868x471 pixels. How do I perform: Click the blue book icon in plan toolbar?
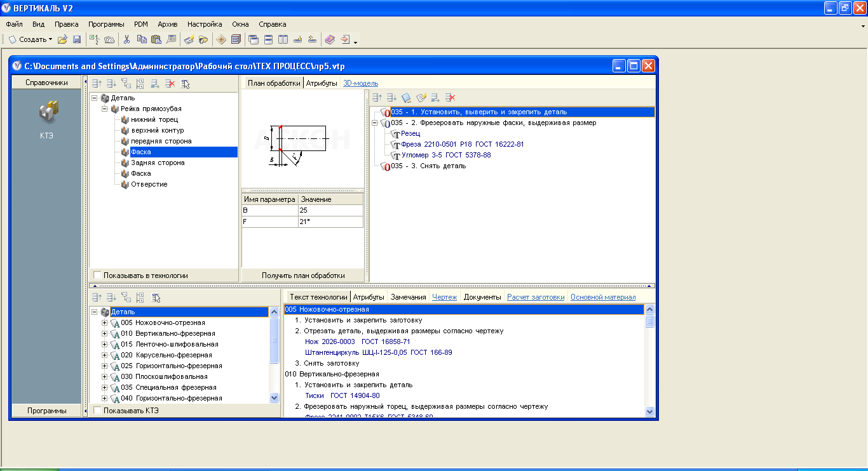(x=406, y=97)
